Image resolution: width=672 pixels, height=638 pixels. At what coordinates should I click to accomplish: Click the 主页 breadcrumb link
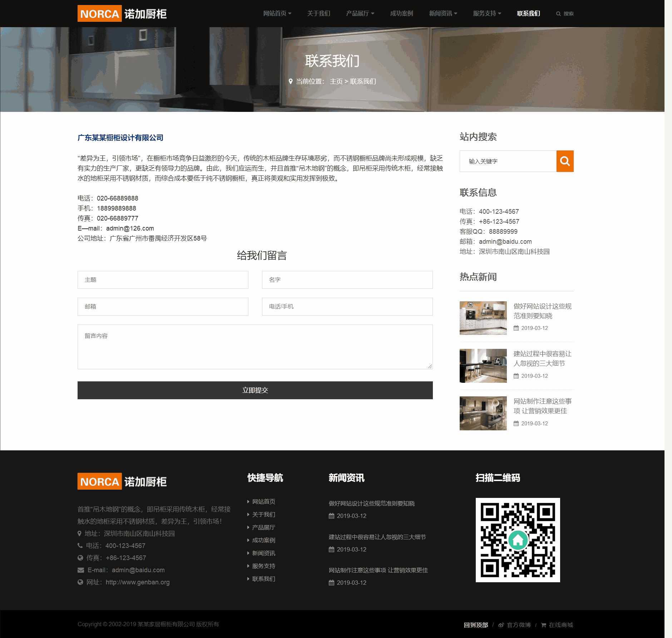336,81
